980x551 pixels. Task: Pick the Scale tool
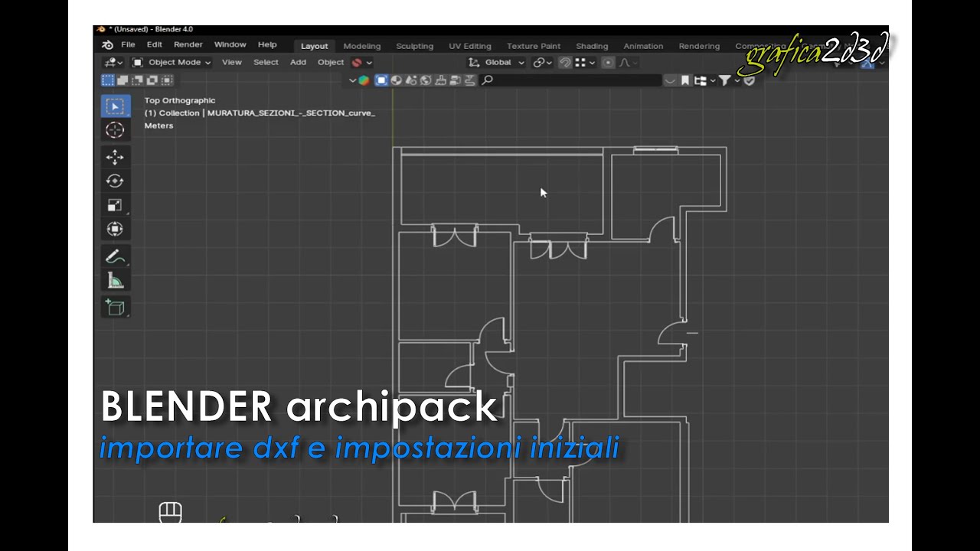click(x=115, y=205)
